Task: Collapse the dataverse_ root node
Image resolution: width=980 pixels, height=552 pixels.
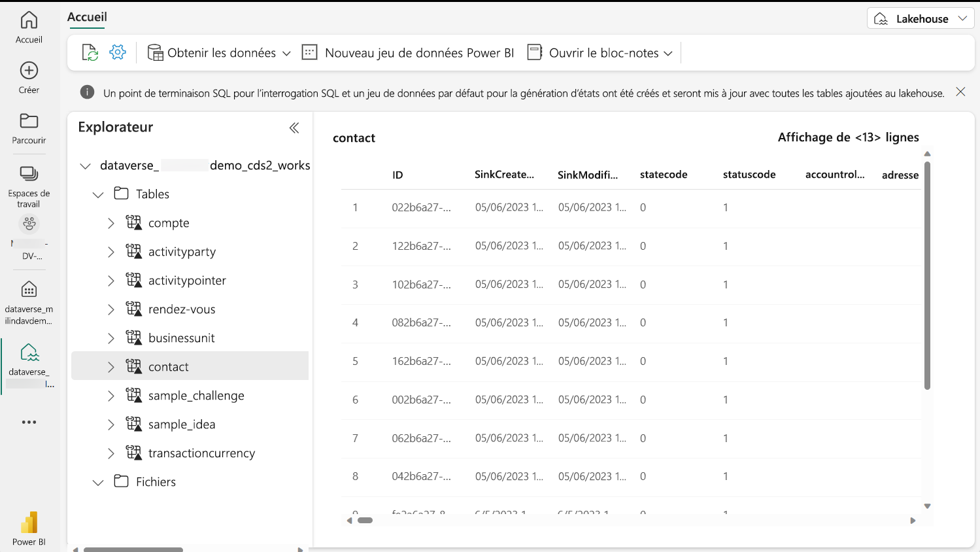Action: [85, 166]
